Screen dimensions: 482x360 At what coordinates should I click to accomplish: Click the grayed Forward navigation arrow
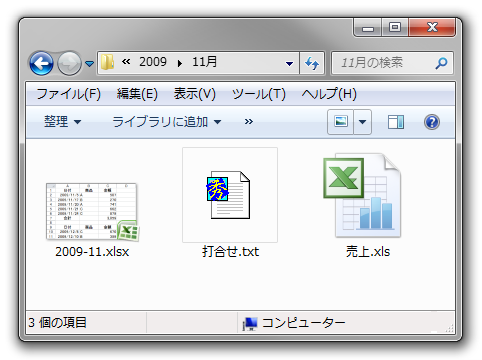(69, 63)
